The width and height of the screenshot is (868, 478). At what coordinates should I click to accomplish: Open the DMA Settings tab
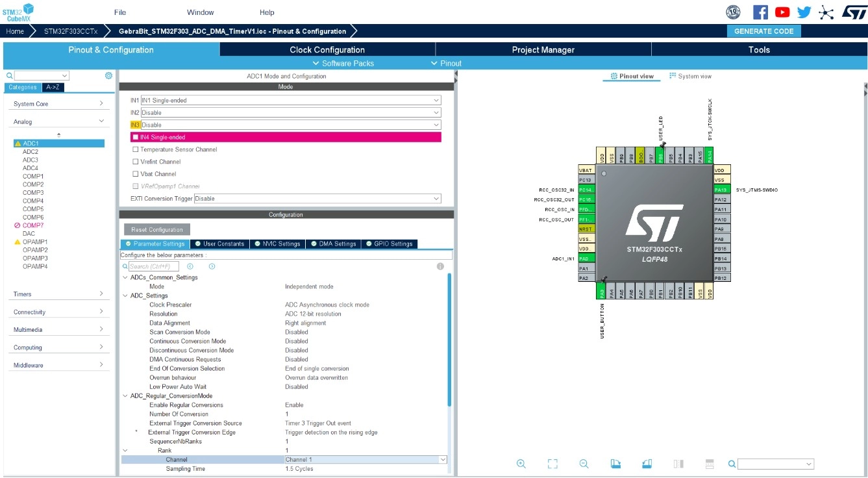tap(334, 244)
